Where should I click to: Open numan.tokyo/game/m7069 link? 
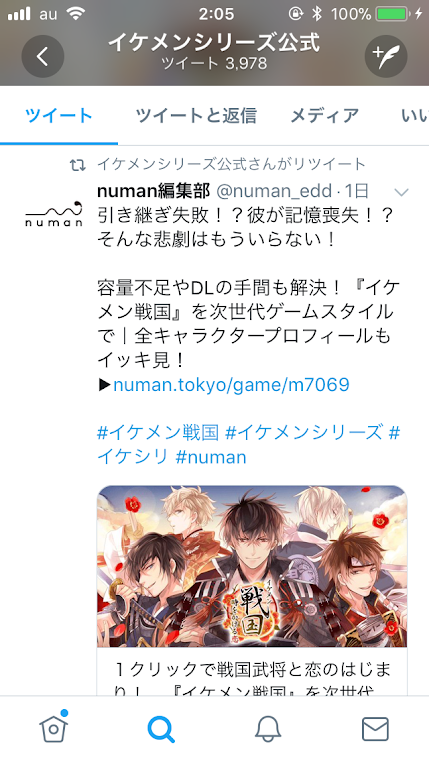[x=231, y=385]
